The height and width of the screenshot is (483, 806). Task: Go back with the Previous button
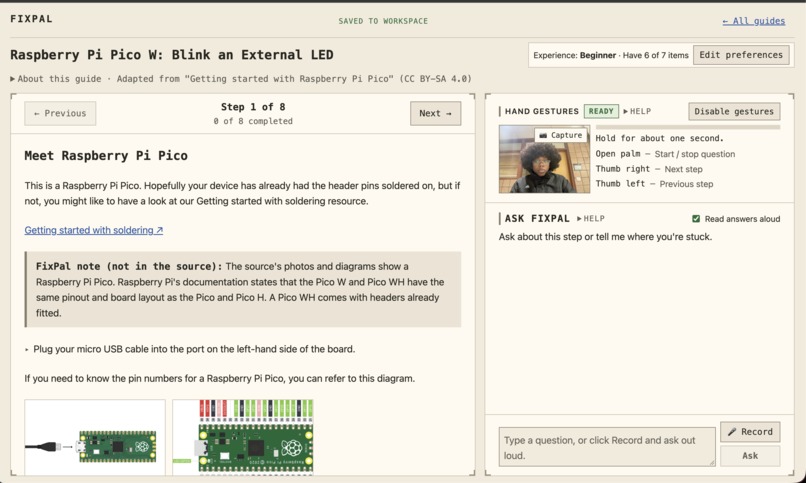[60, 114]
